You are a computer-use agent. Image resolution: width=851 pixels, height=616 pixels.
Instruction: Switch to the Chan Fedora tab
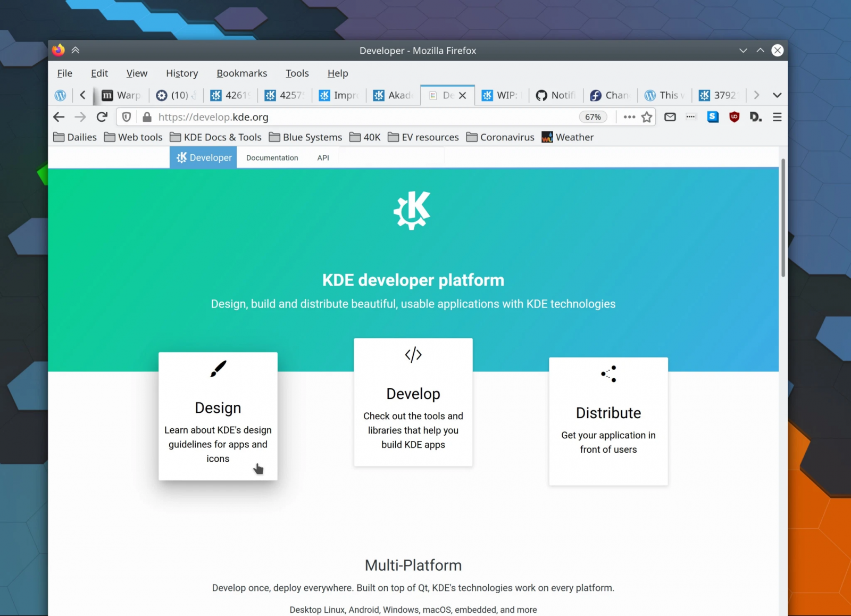[610, 95]
